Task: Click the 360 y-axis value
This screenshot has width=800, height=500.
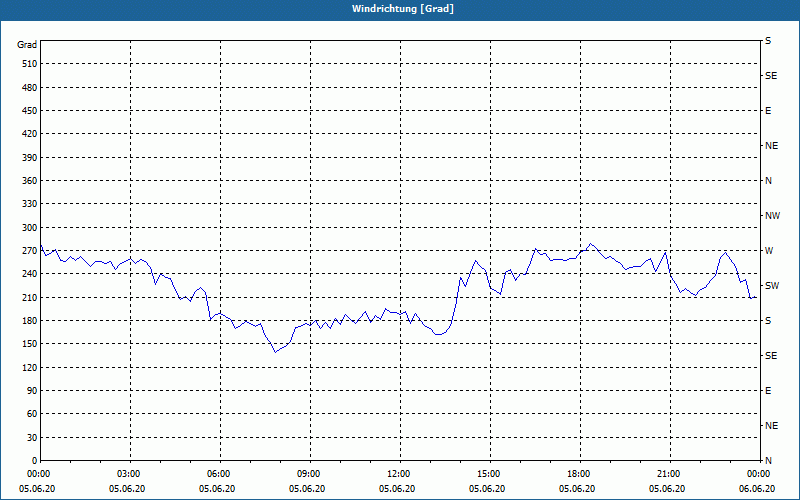Action: click(x=29, y=181)
